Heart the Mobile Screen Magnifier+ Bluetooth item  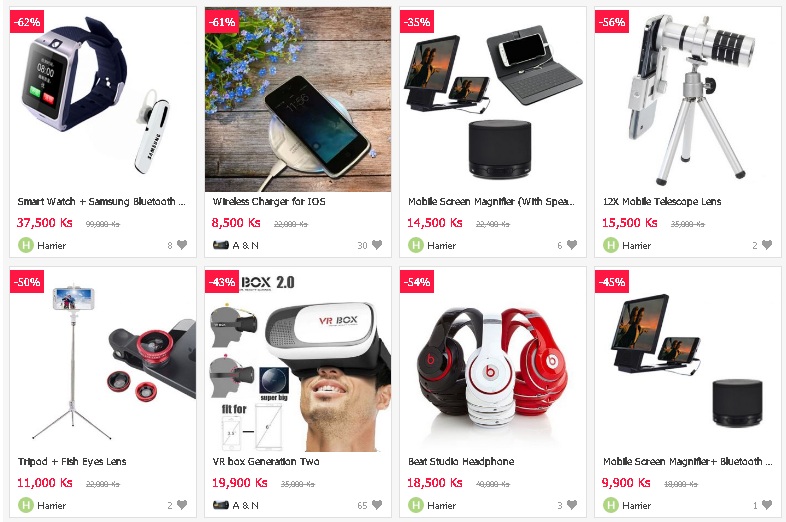[x=767, y=505]
